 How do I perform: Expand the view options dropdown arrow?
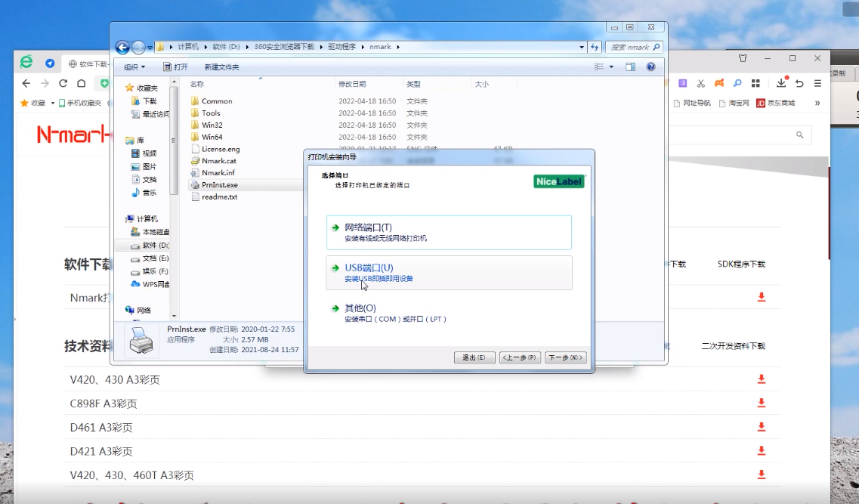611,67
